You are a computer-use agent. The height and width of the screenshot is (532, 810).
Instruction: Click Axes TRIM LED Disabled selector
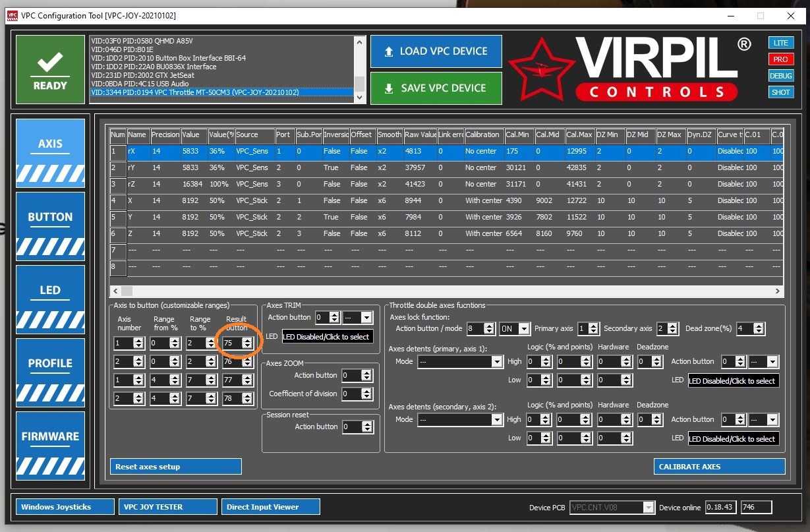click(328, 336)
